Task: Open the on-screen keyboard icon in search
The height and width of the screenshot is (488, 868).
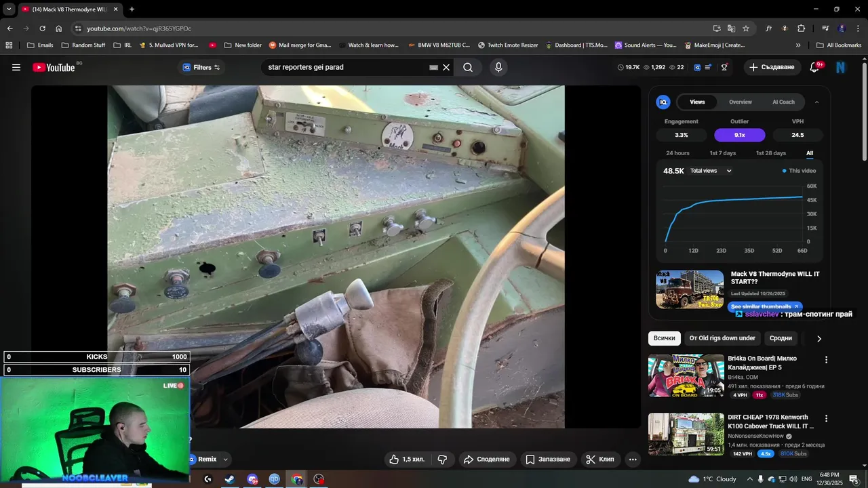Action: coord(433,67)
